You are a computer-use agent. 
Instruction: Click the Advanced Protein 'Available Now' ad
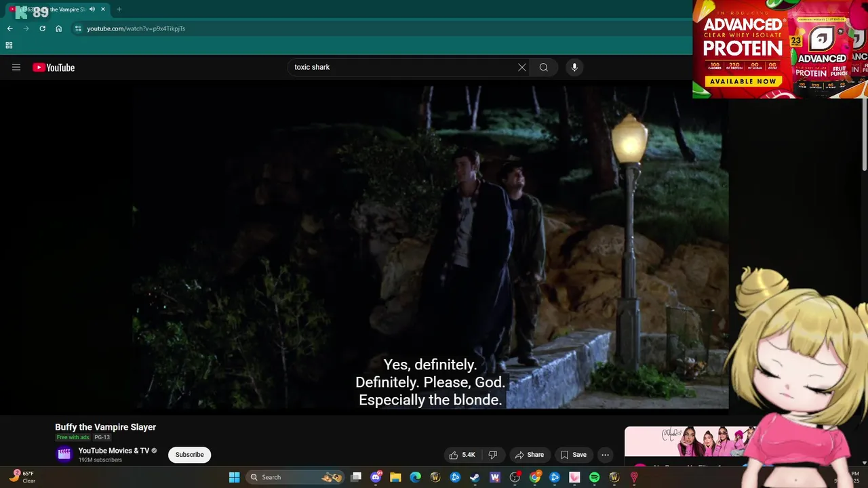click(x=743, y=81)
